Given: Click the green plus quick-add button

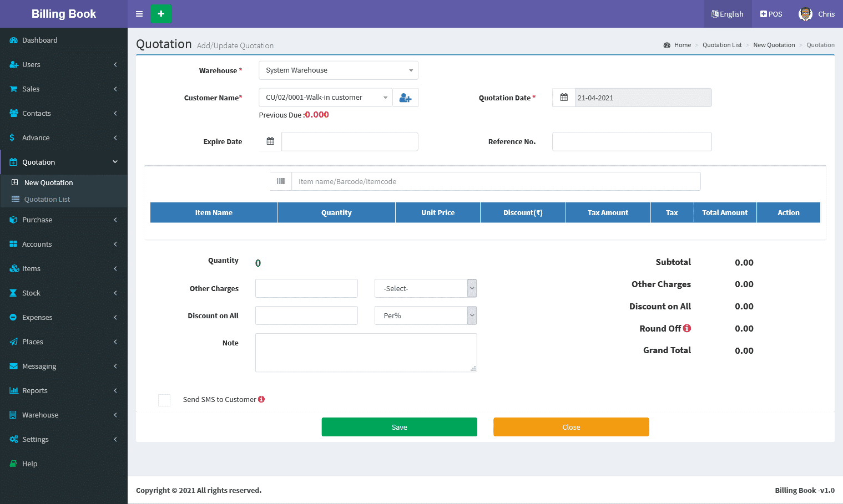Looking at the screenshot, I should tap(161, 14).
